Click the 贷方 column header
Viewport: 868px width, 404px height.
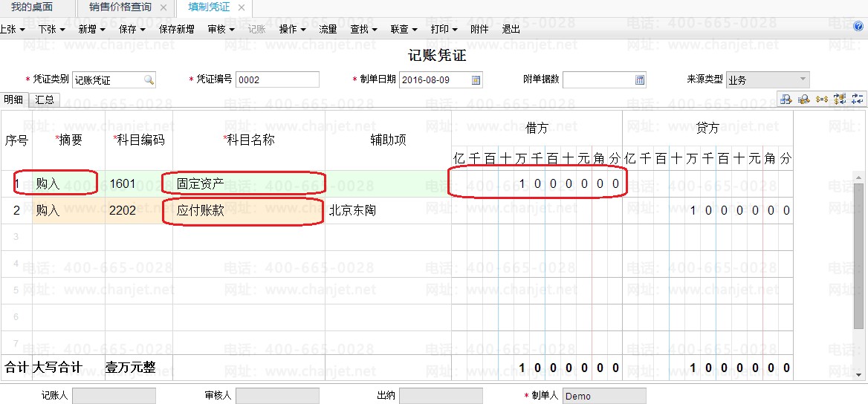[x=708, y=129]
